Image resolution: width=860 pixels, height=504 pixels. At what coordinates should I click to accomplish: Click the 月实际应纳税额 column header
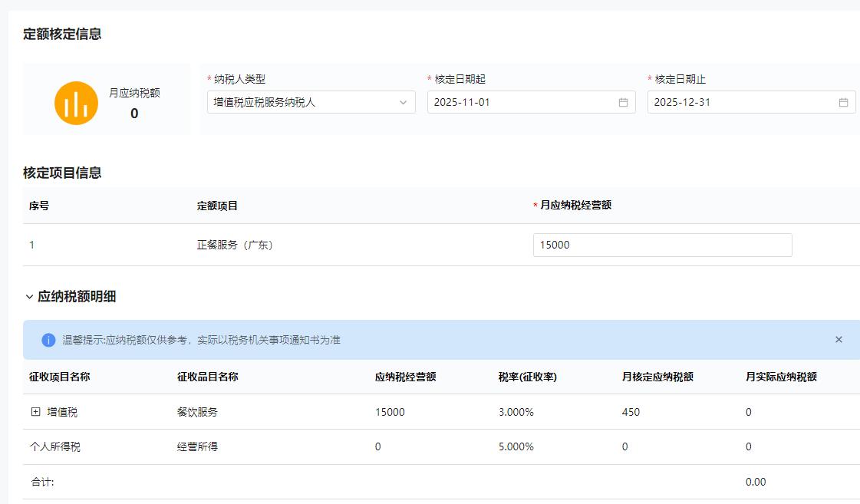[x=781, y=377]
